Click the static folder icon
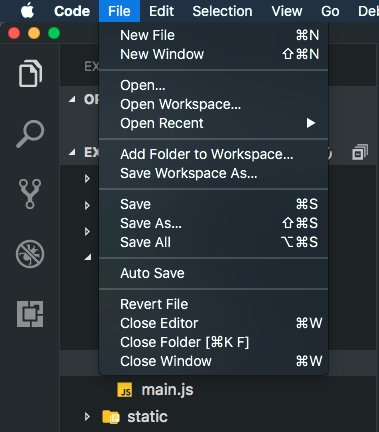 111,417
